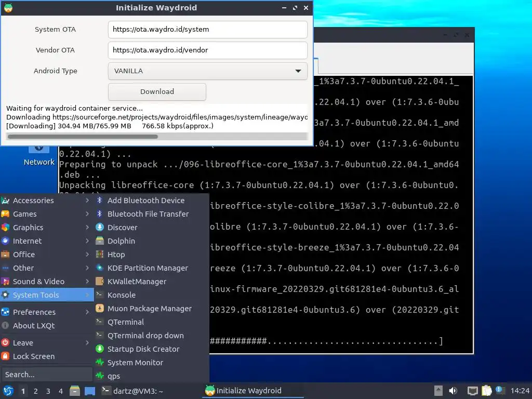
Task: Open the Network desktop icon
Action: [x=38, y=155]
